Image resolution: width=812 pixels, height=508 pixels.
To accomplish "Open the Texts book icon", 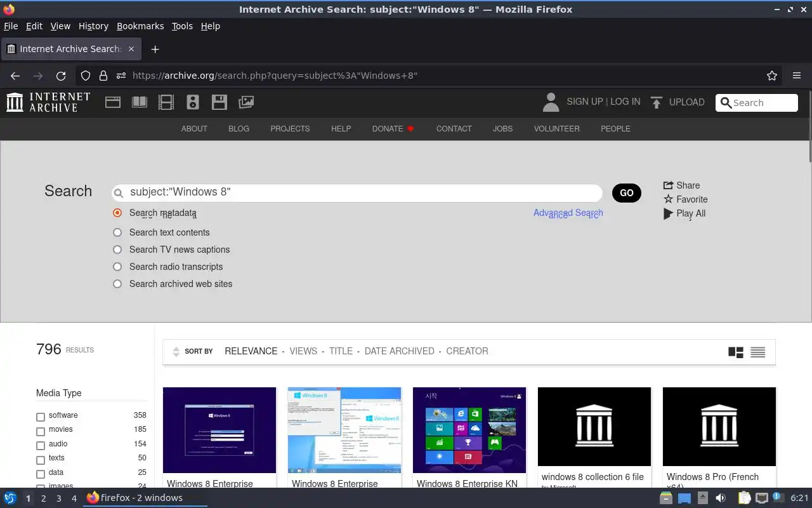I will (140, 102).
